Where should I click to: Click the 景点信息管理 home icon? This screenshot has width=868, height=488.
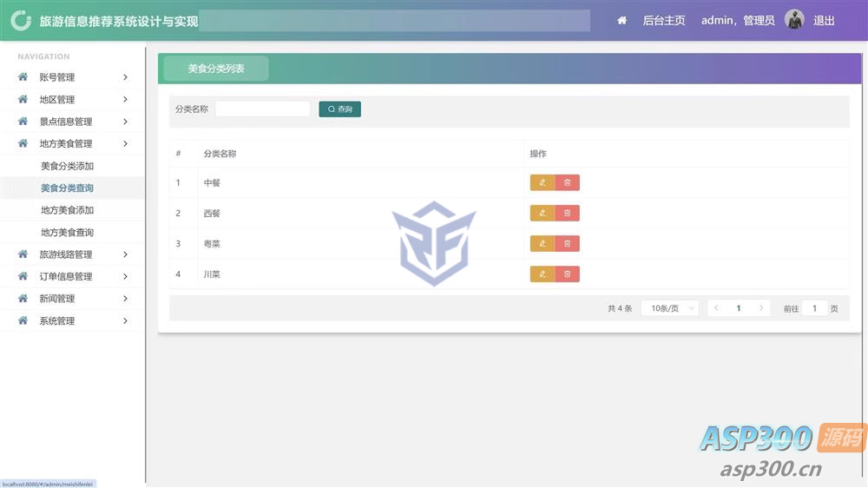pyautogui.click(x=23, y=122)
